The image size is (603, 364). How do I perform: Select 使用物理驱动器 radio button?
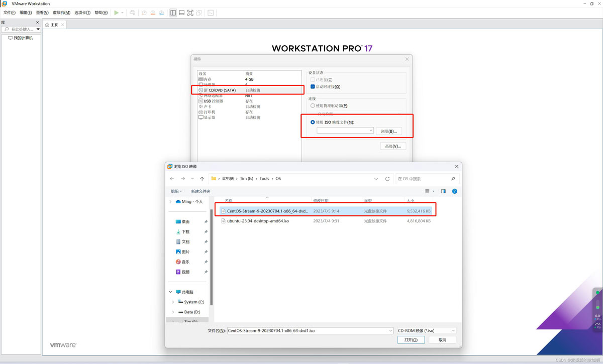313,106
